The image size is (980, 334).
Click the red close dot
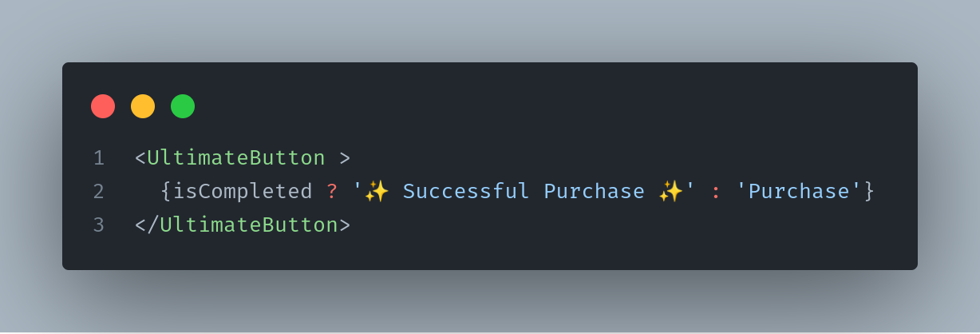[x=103, y=106]
